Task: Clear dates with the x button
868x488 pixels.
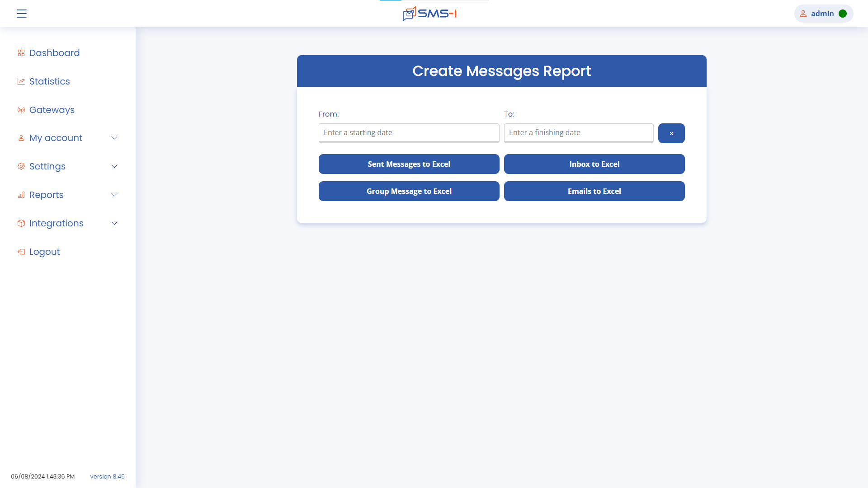Action: (x=671, y=133)
